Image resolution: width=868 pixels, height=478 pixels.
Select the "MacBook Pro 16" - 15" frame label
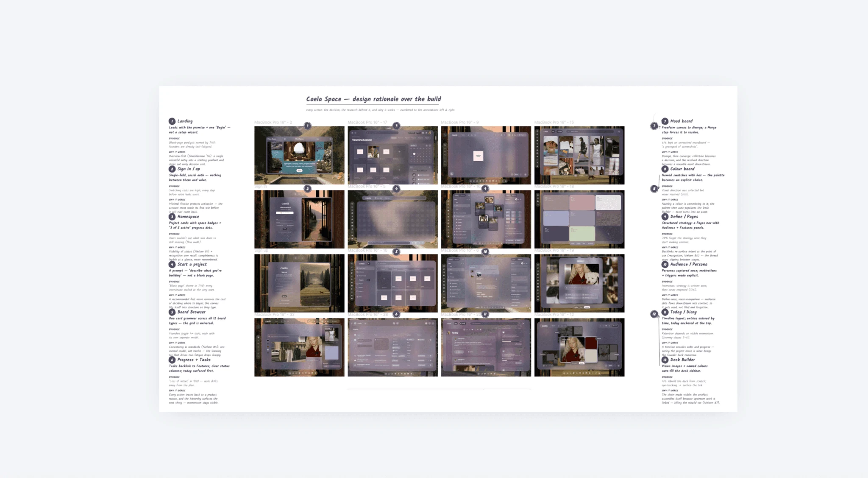[x=554, y=122]
